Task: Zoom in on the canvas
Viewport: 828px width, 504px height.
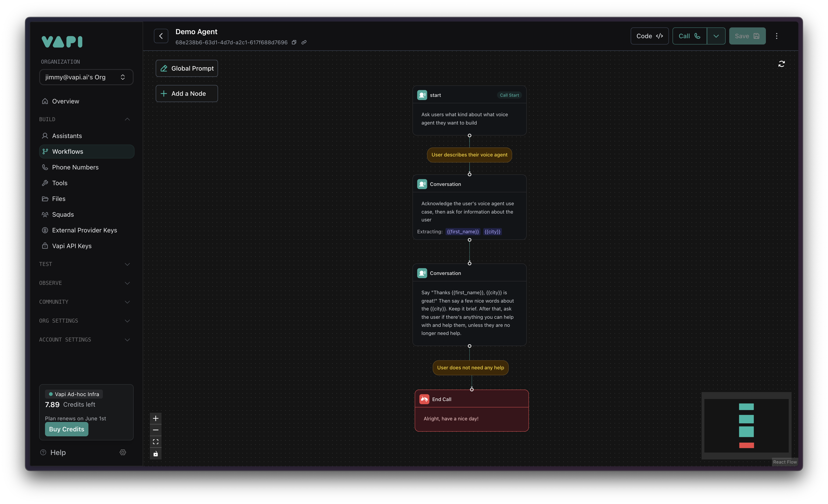Action: [x=155, y=418]
